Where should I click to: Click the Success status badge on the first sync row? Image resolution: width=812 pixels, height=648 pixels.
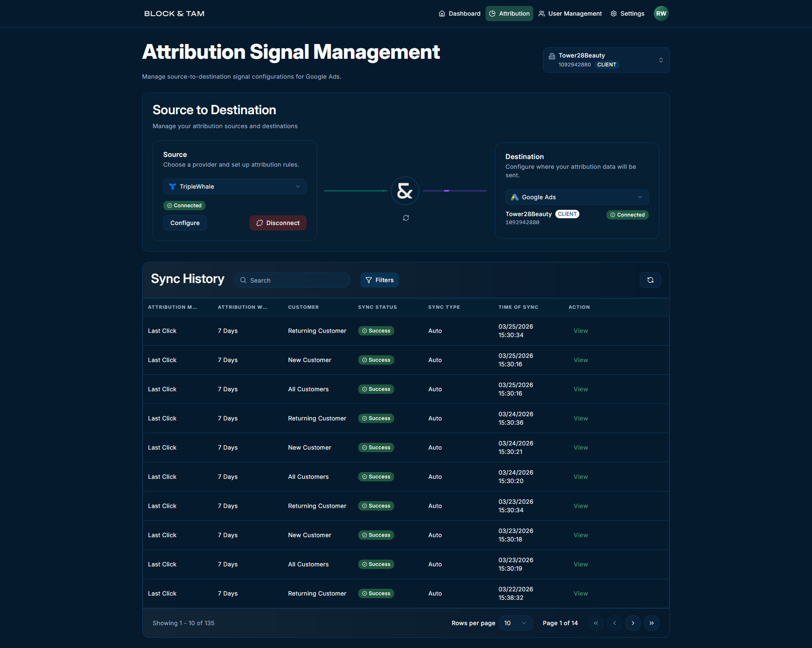point(376,330)
